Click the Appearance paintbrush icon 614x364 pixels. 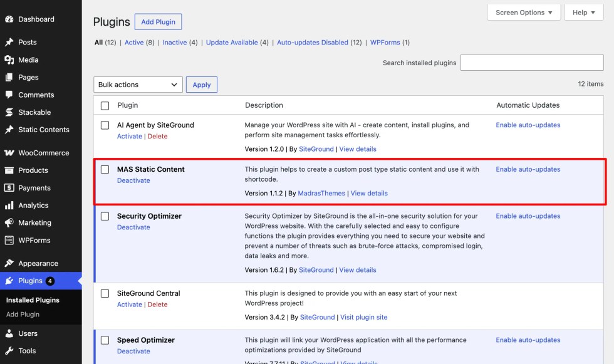coord(9,263)
